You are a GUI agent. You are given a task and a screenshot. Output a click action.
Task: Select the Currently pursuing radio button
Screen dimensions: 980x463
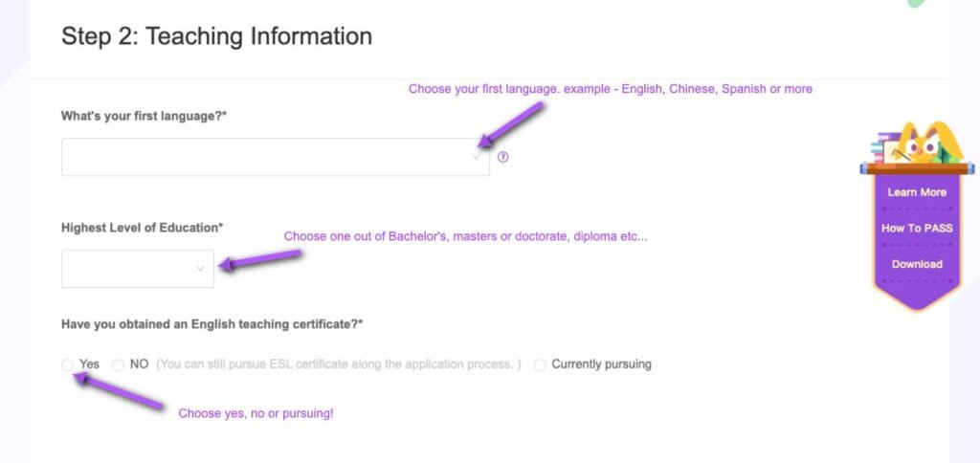pyautogui.click(x=540, y=364)
